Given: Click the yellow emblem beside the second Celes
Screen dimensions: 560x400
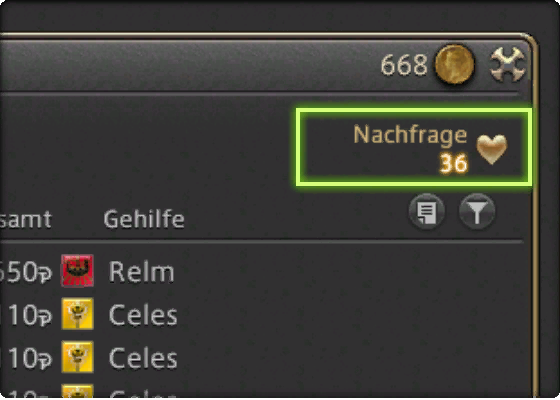Looking at the screenshot, I should 78,357.
